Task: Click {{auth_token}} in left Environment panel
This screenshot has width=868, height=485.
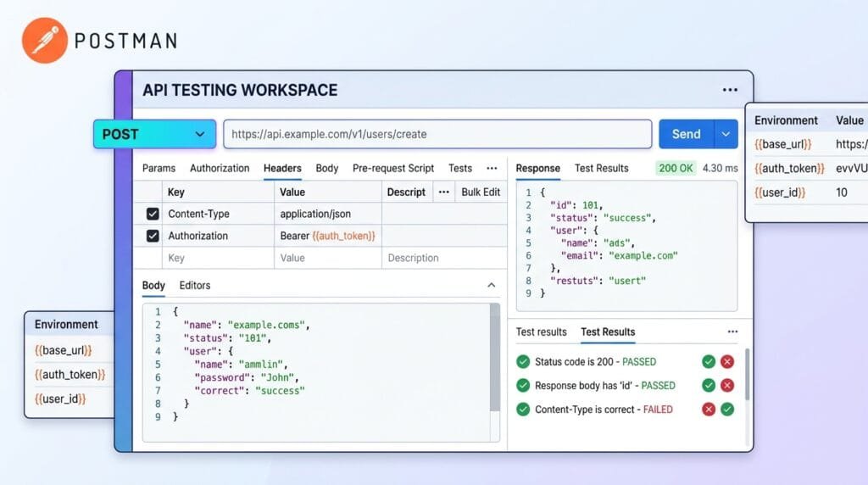Action: (x=70, y=375)
